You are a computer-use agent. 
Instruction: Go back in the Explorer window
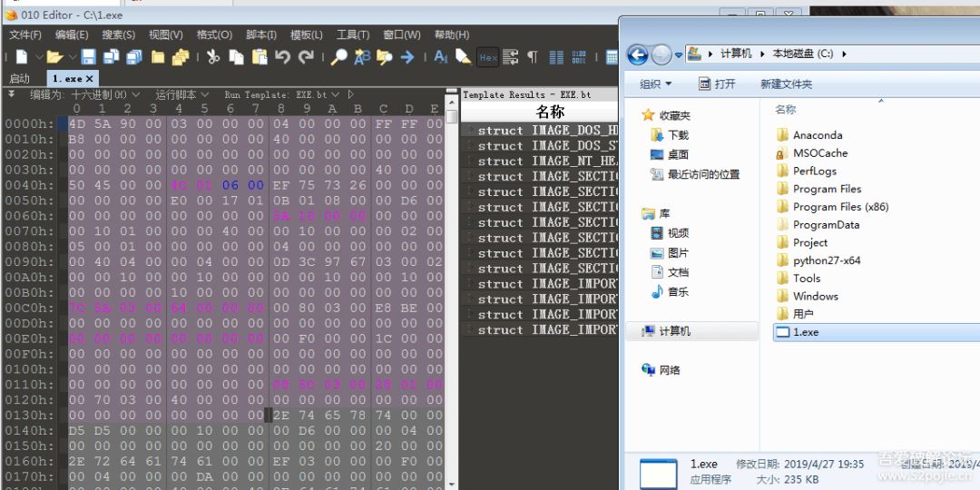638,55
